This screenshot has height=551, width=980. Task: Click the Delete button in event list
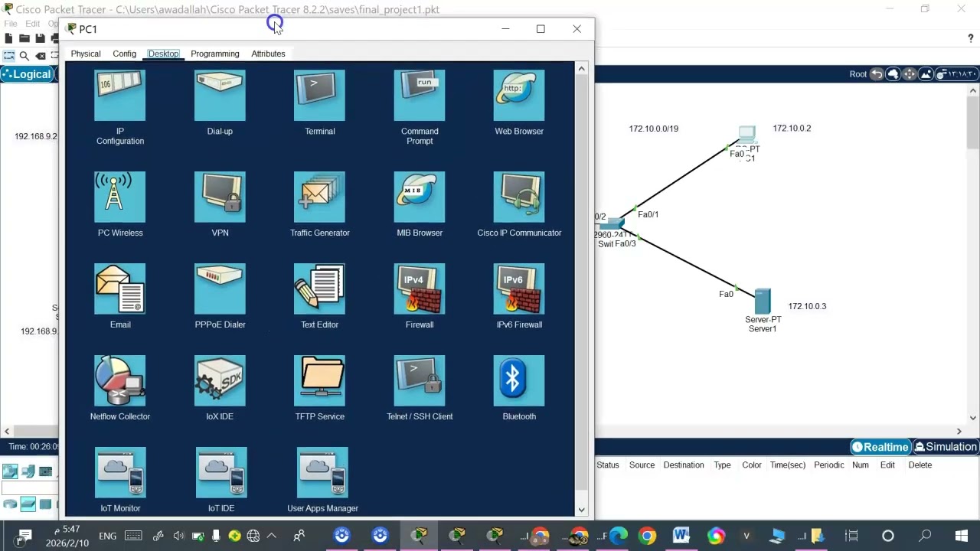click(920, 465)
